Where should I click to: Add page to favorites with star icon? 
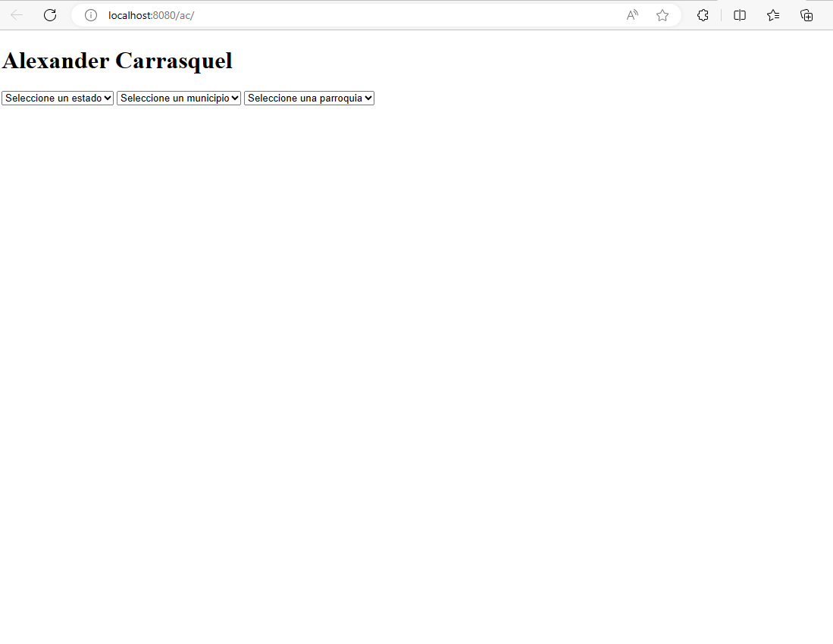(x=662, y=15)
